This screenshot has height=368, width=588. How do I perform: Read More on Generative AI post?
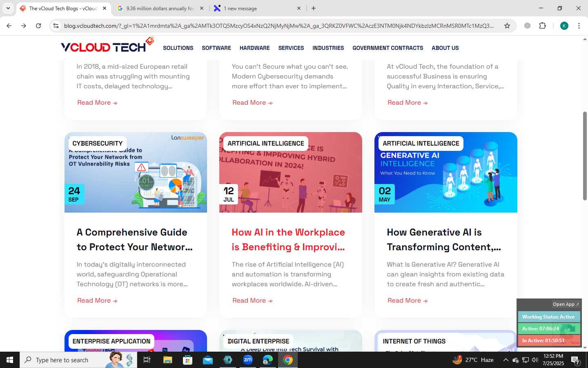[x=408, y=301]
